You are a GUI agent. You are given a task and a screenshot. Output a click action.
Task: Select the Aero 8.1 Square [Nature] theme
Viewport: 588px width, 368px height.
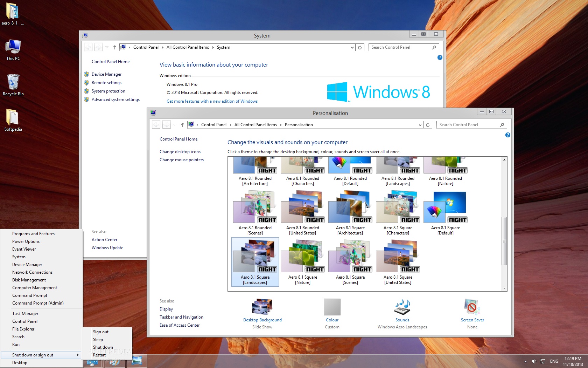tap(303, 262)
